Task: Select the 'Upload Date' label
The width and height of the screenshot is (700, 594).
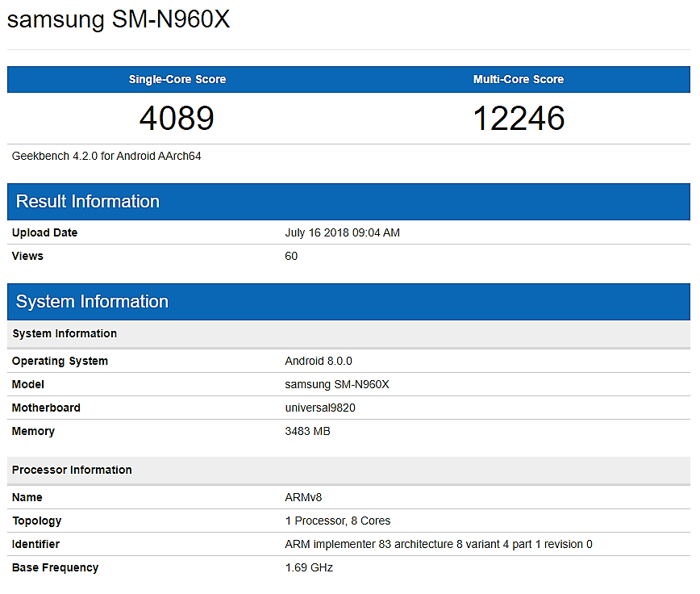Action: point(44,232)
